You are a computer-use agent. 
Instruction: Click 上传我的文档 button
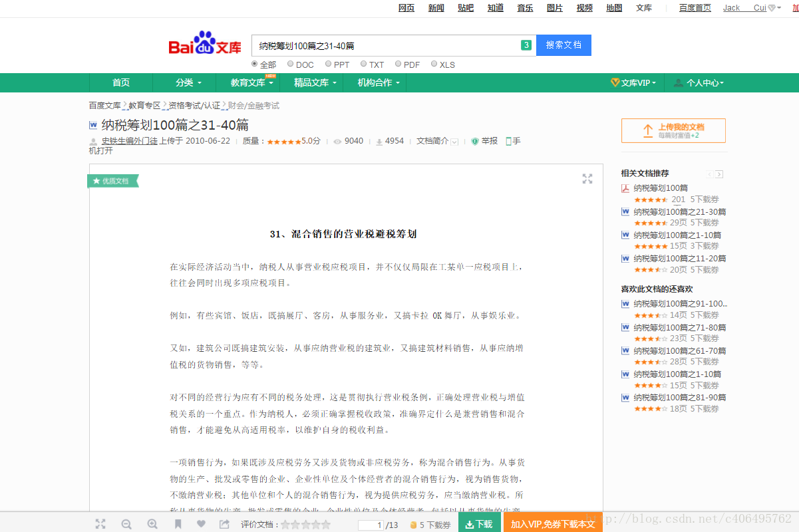[x=673, y=131]
